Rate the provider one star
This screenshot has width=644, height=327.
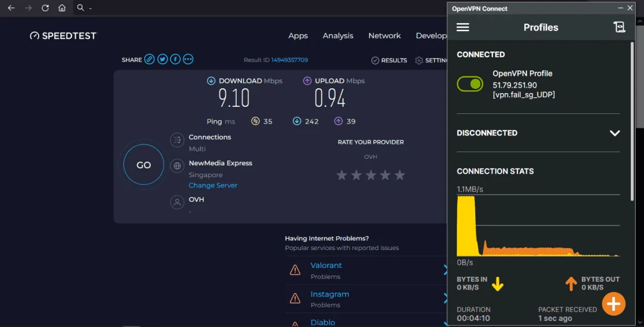[x=342, y=175]
